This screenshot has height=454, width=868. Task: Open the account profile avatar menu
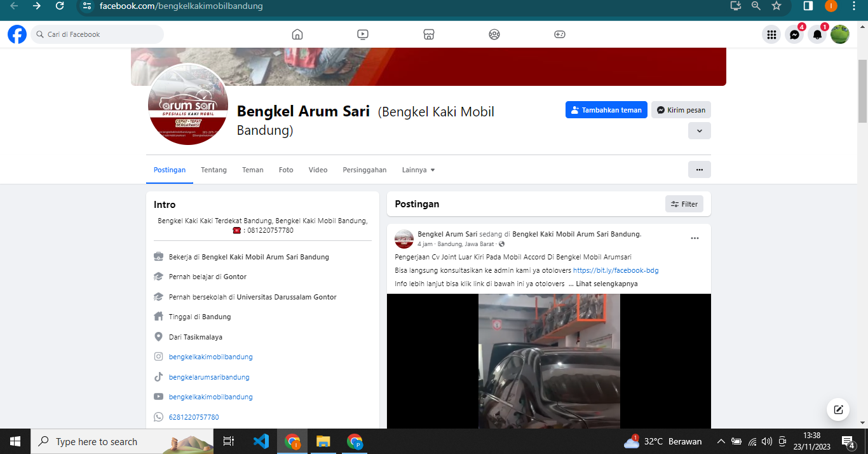[840, 34]
